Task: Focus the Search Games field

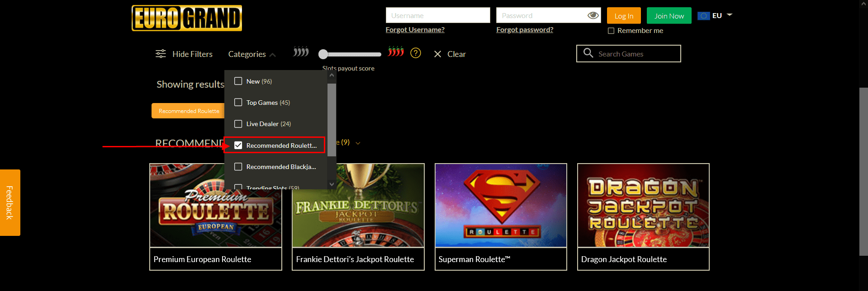Action: (629, 53)
